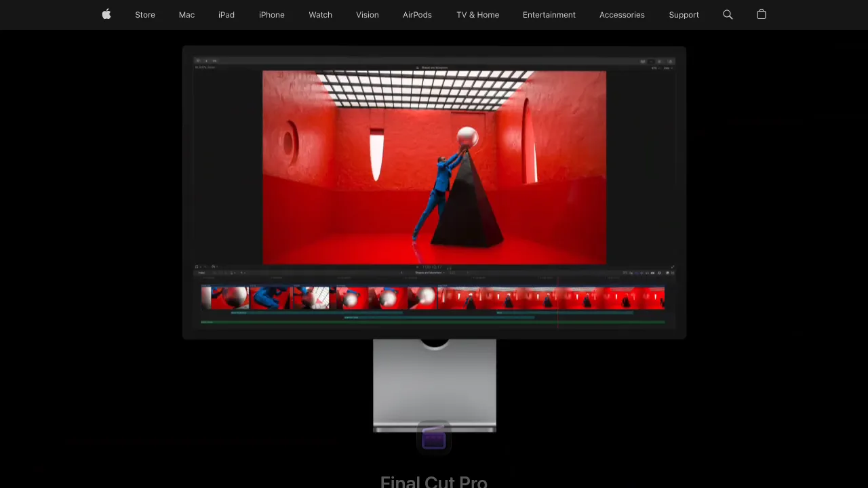868x488 pixels.
Task: Open the Watch navigation link
Action: click(x=321, y=15)
